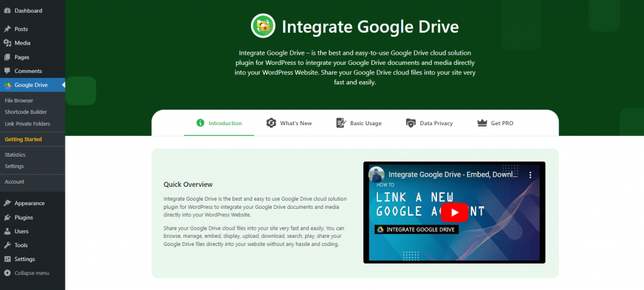Click the Posts pushpin icon
This screenshot has width=644, height=290.
pyautogui.click(x=7, y=29)
